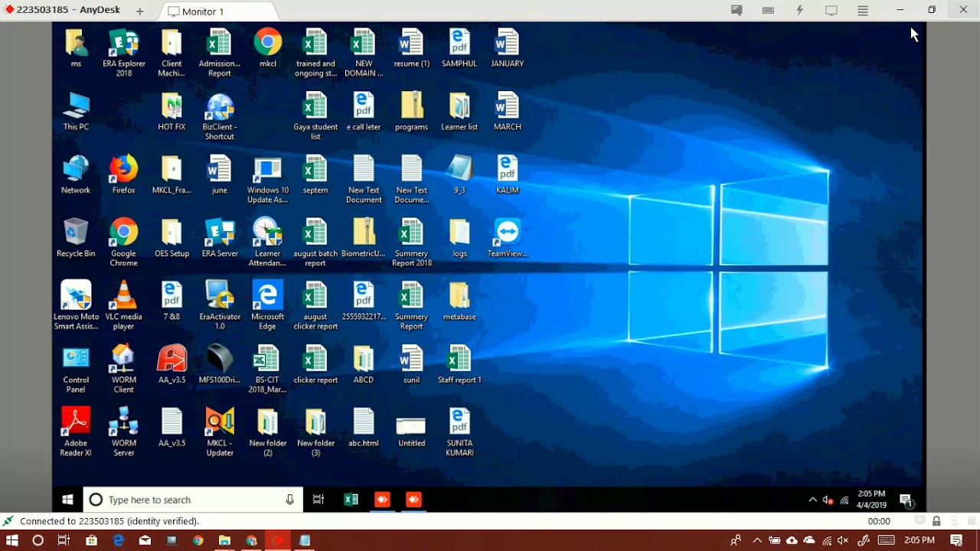Expand the local taskbar hidden icons chevron
This screenshot has height=551, width=980.
pyautogui.click(x=757, y=540)
